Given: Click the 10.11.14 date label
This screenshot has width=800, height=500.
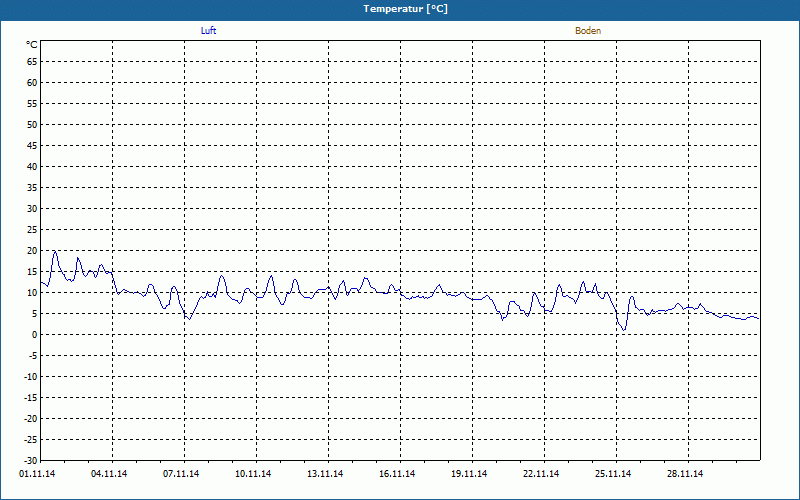Looking at the screenshot, I should (253, 474).
